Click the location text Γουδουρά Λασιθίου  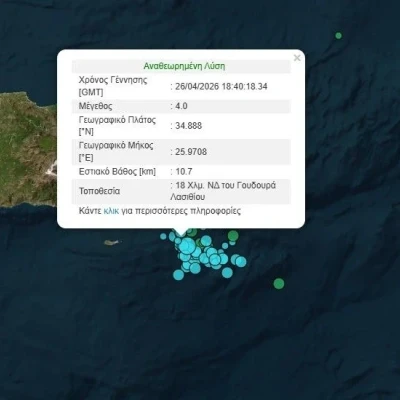[x=223, y=191]
